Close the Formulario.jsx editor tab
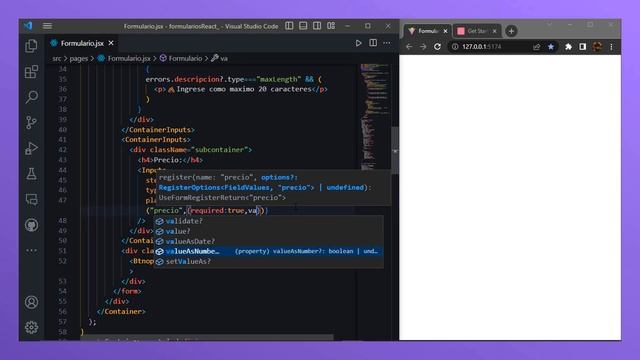This screenshot has height=360, width=640. [x=111, y=43]
